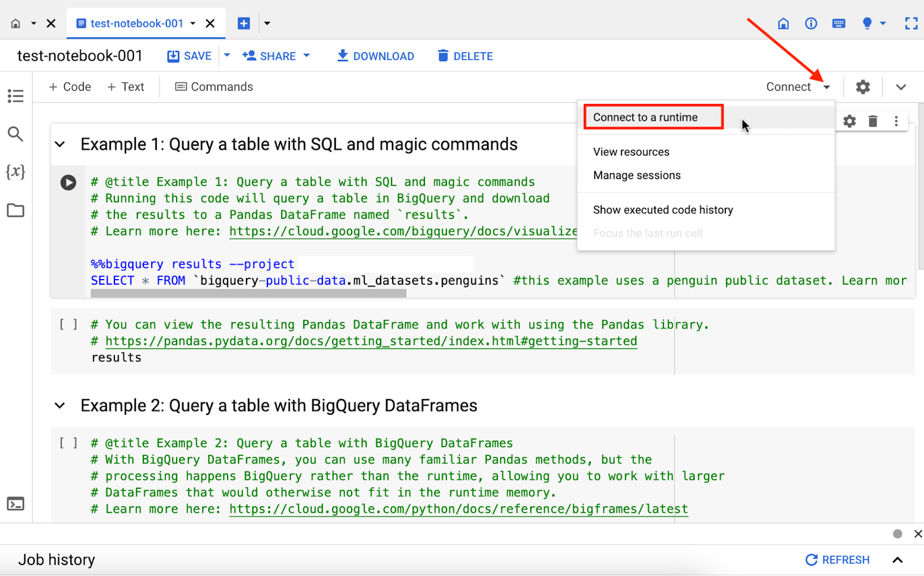
Task: Click the gray status circle indicator
Action: point(897,534)
